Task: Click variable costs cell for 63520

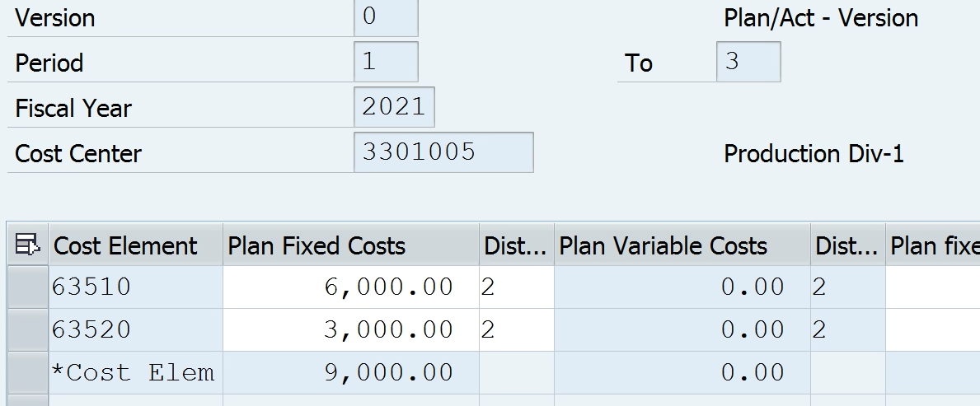Action: pyautogui.click(x=682, y=329)
